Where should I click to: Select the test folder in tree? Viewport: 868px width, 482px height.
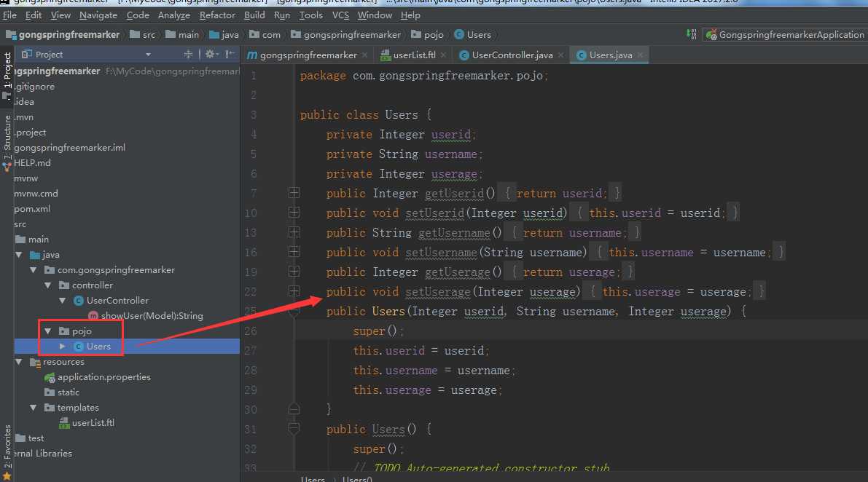30,438
